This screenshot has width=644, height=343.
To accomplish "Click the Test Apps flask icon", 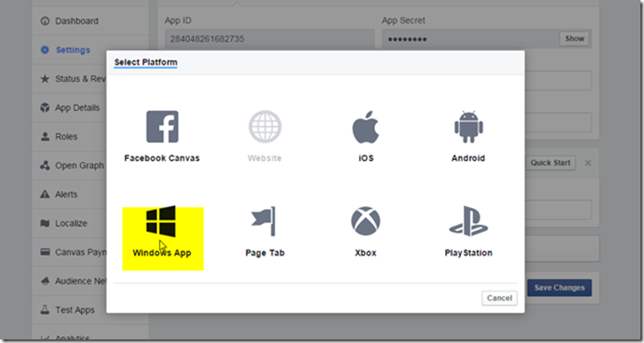I will [x=44, y=310].
